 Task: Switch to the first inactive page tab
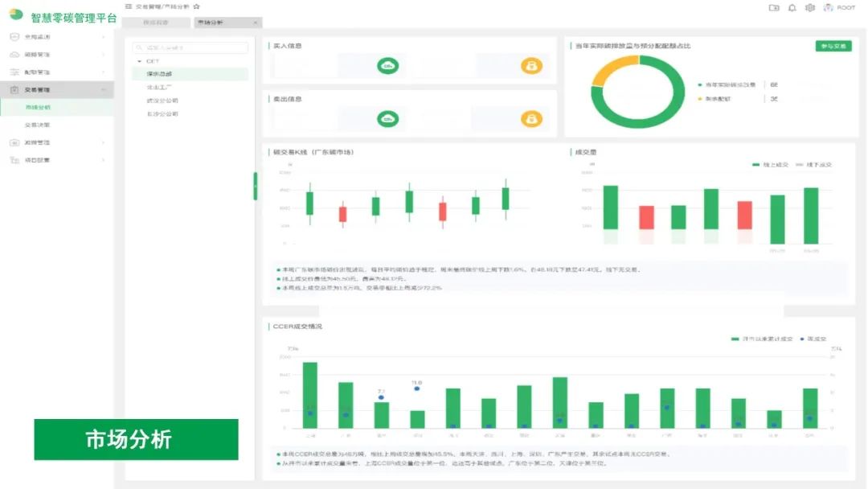coord(156,23)
